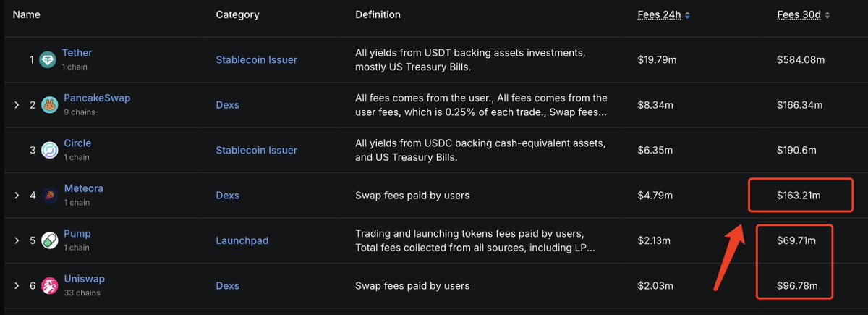This screenshot has width=868, height=315.
Task: Open the PancakeSwap protocol link
Action: [x=97, y=98]
